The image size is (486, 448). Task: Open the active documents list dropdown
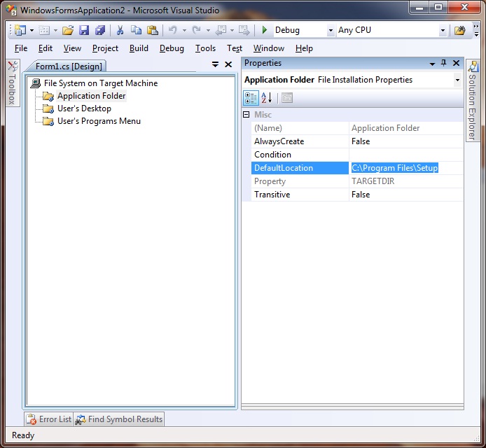tap(215, 64)
